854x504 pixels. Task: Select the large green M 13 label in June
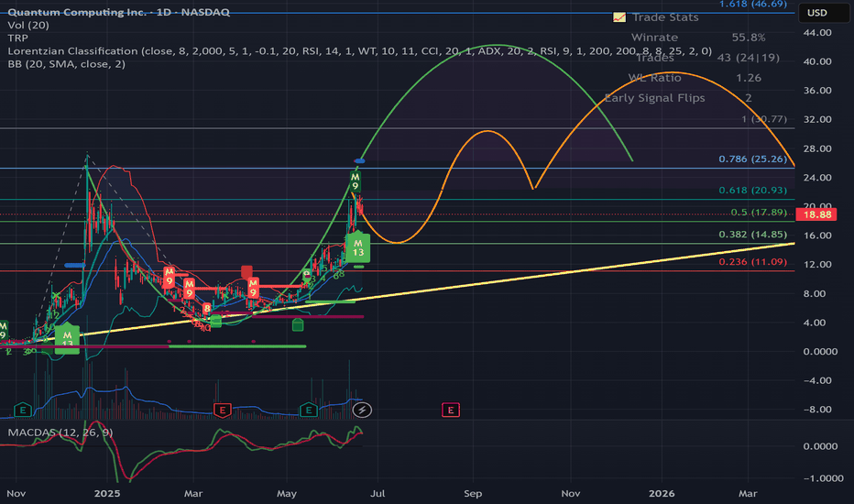coord(358,248)
